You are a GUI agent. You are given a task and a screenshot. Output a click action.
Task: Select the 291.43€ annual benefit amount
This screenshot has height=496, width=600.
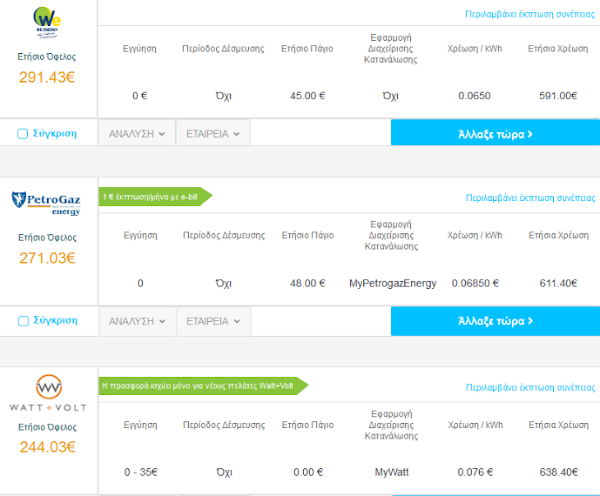point(47,77)
